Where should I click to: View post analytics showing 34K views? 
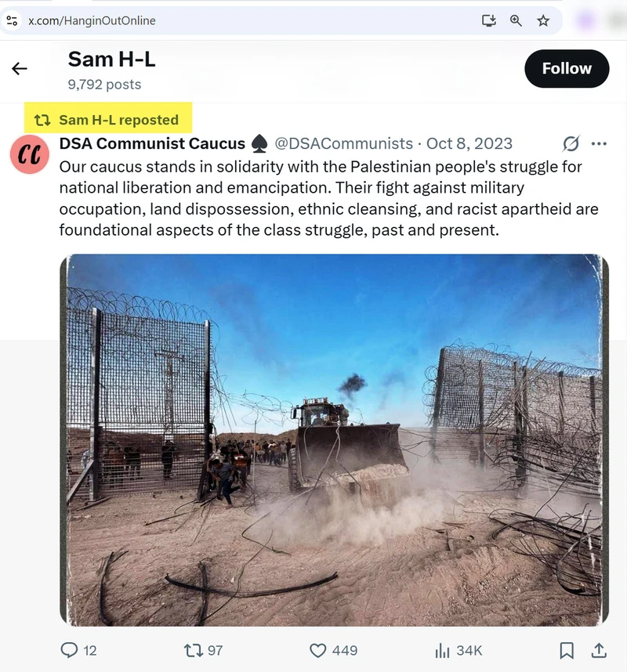(458, 650)
